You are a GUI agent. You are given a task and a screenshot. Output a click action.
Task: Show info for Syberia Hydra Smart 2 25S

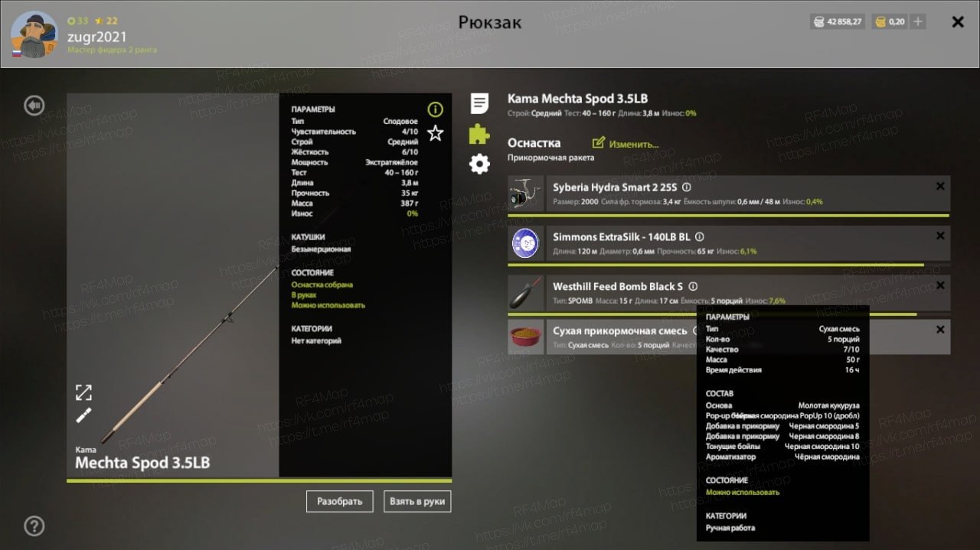pyautogui.click(x=687, y=187)
